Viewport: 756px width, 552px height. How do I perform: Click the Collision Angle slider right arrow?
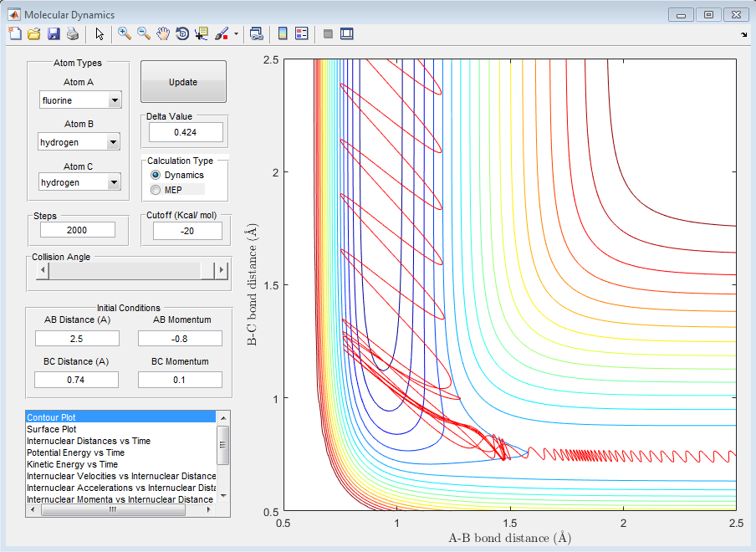click(222, 270)
